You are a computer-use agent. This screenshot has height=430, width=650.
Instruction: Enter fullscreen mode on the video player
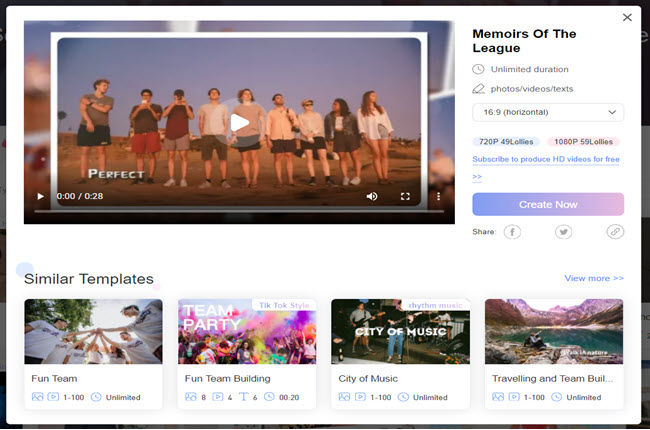point(405,197)
